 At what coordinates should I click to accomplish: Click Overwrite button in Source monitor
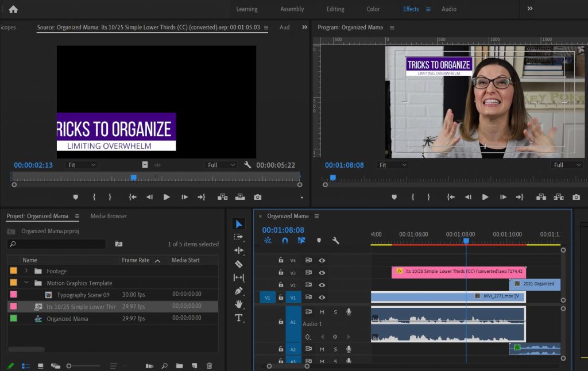click(240, 197)
